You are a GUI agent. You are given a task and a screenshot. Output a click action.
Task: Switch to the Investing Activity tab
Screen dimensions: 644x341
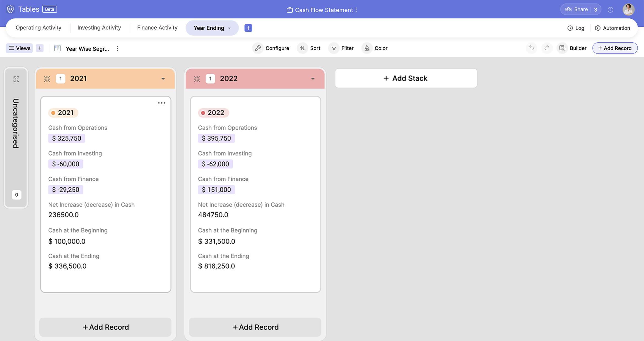point(99,28)
